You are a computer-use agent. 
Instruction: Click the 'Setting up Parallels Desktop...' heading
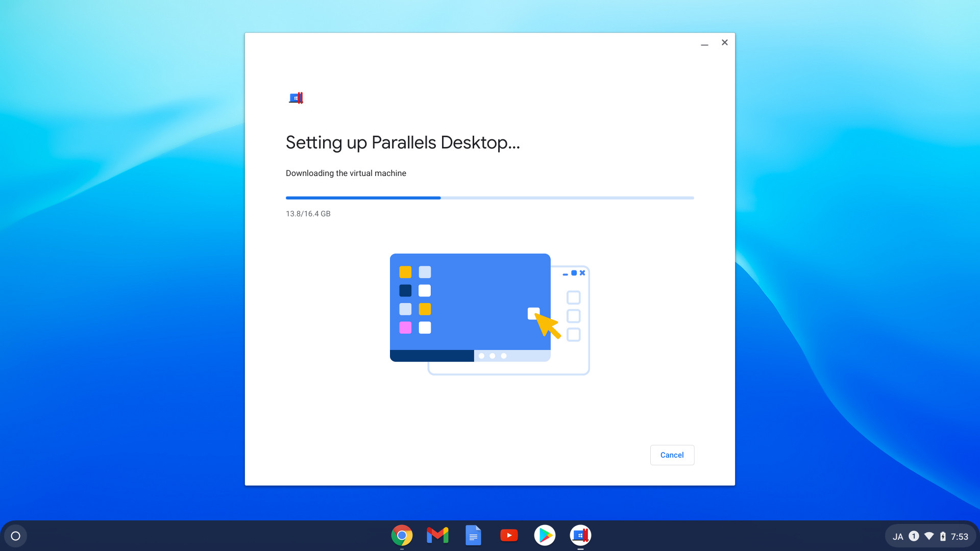403,142
